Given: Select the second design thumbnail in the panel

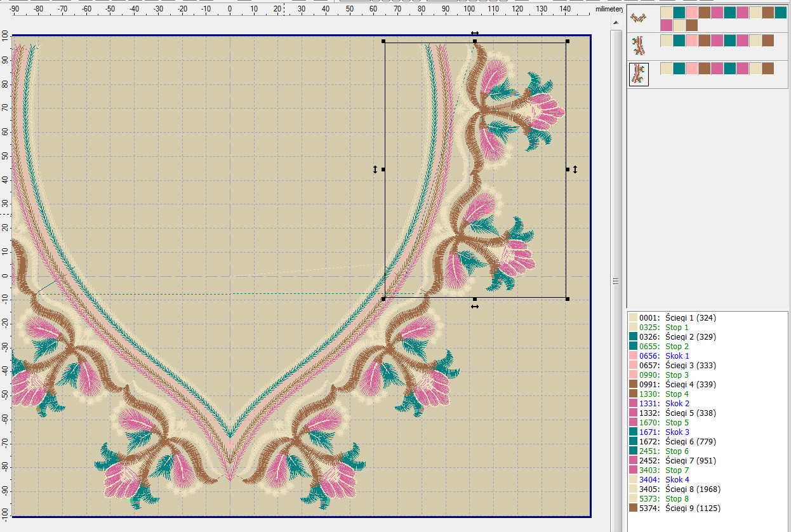Looking at the screenshot, I should click(x=638, y=46).
